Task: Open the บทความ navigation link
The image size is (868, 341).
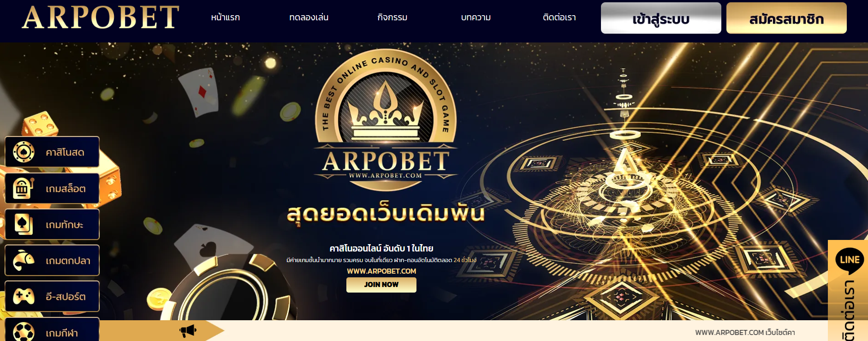Action: (476, 18)
